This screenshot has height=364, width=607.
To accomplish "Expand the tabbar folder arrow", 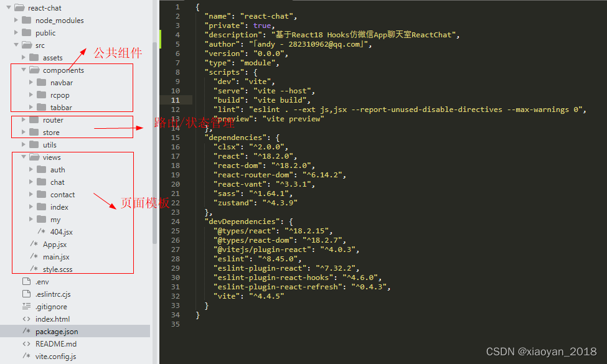I will (31, 107).
